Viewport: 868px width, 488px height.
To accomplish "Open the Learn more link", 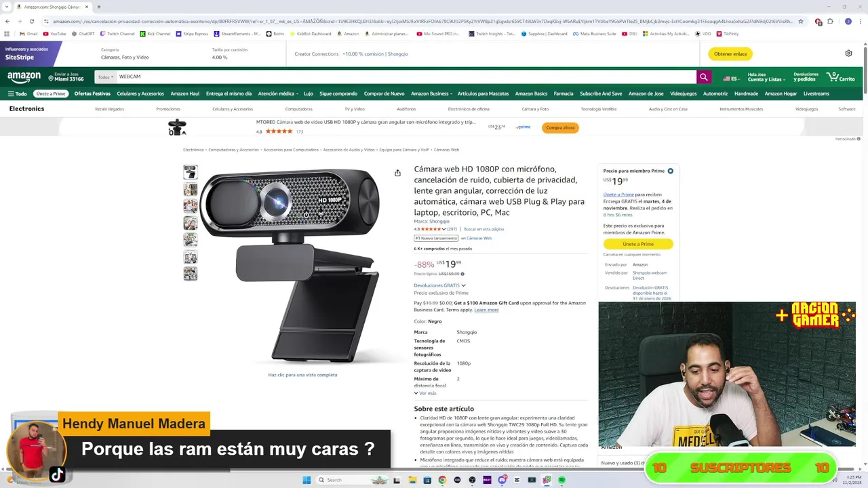I will [x=486, y=310].
